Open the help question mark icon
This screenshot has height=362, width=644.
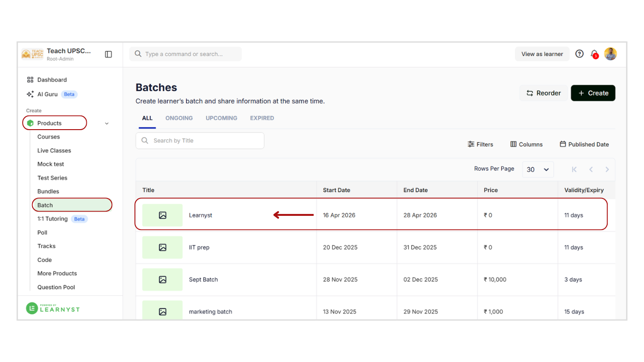pos(579,54)
